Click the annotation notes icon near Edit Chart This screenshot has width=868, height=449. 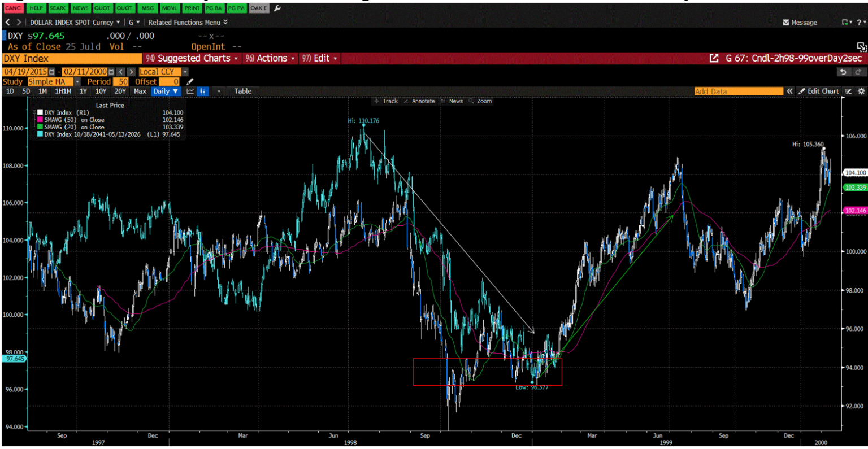848,91
